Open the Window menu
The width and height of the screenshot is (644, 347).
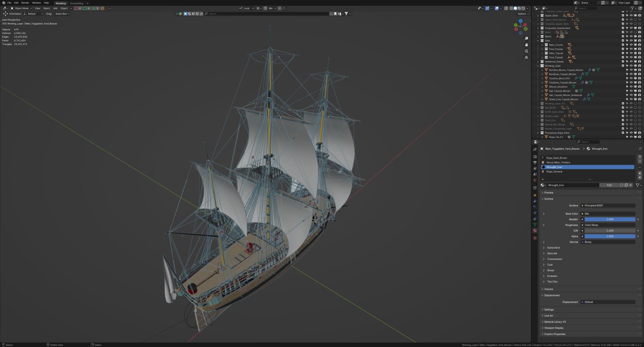click(x=36, y=3)
